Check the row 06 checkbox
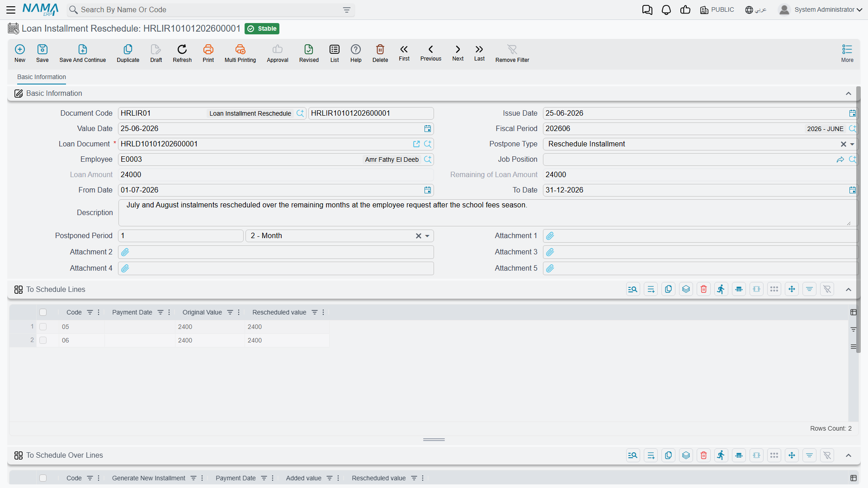This screenshot has height=488, width=868. pos(43,340)
